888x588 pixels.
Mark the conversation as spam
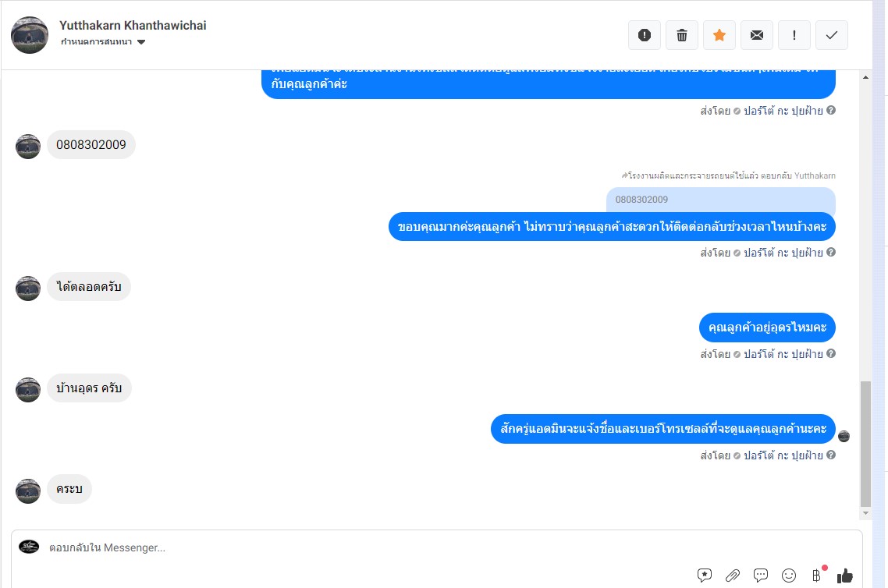point(645,35)
